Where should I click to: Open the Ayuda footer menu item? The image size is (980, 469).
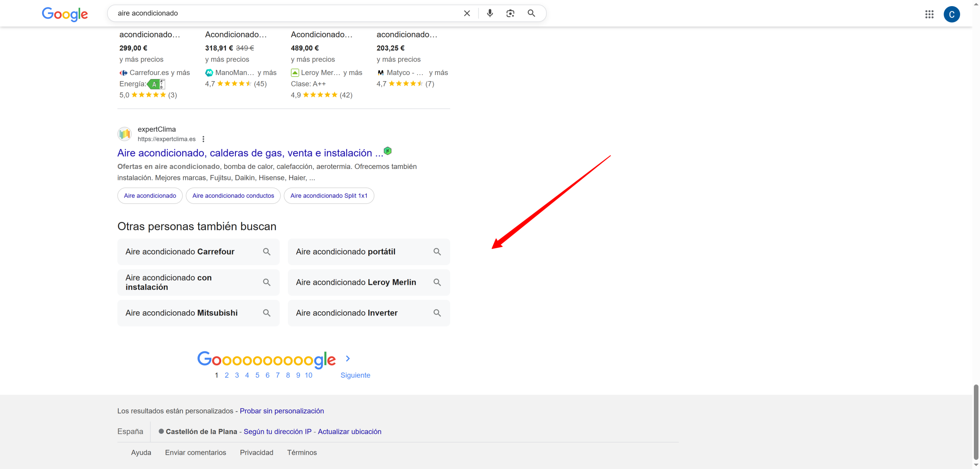[x=141, y=452]
